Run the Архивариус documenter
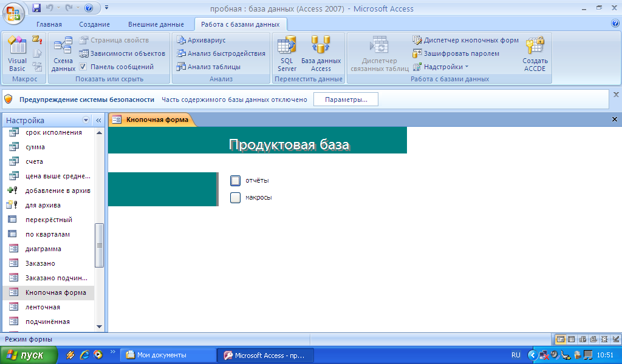Screen dimensions: 622x364 tap(201, 40)
